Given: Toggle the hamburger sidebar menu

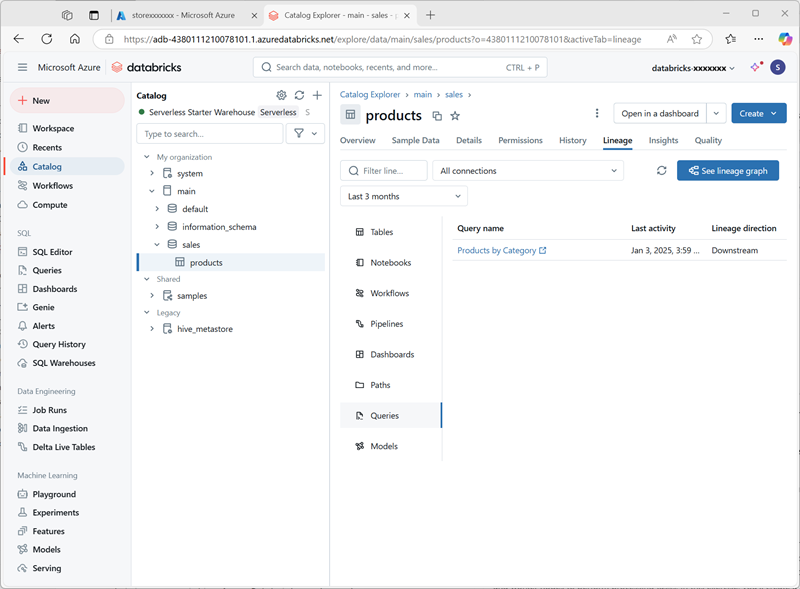Looking at the screenshot, I should pyautogui.click(x=22, y=67).
